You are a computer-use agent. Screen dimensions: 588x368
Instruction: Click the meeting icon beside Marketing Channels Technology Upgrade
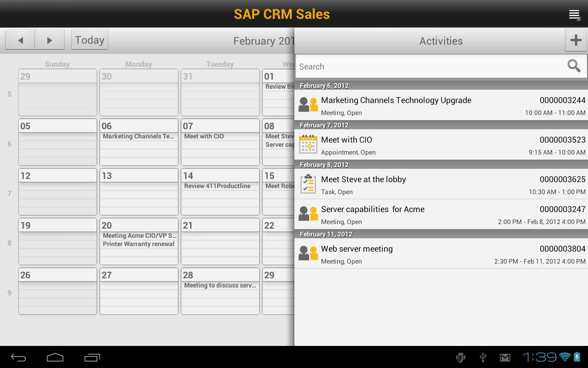pyautogui.click(x=308, y=104)
